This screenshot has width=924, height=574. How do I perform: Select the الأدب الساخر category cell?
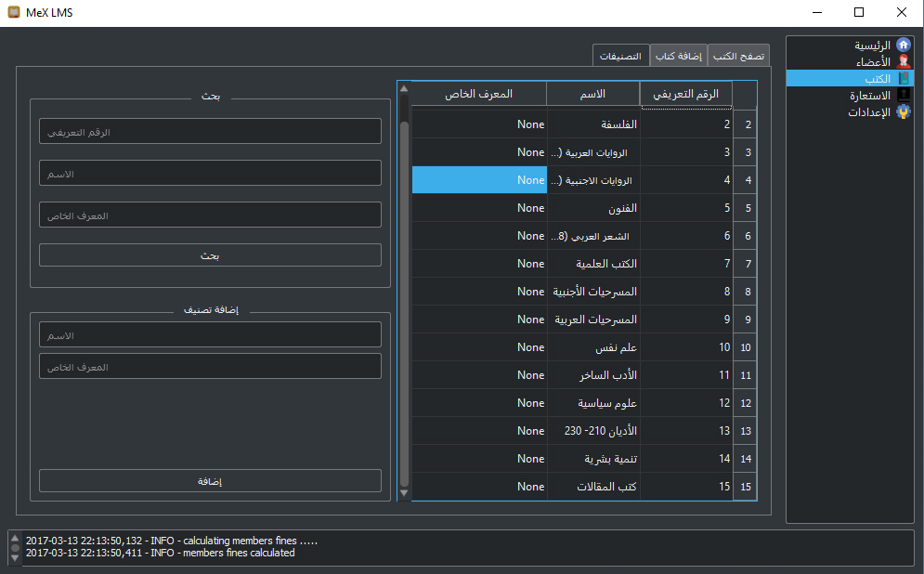[x=593, y=375]
